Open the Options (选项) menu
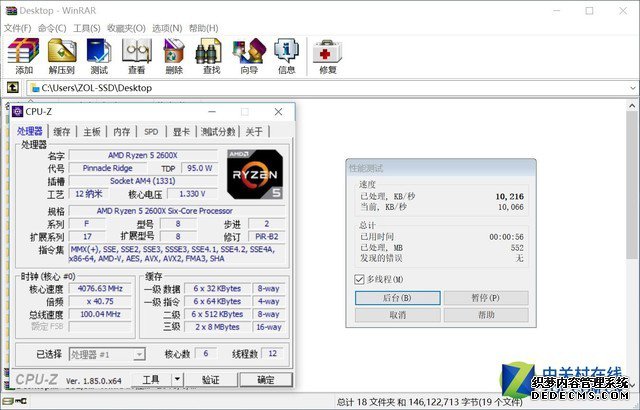This screenshot has width=640, height=410. [167, 28]
